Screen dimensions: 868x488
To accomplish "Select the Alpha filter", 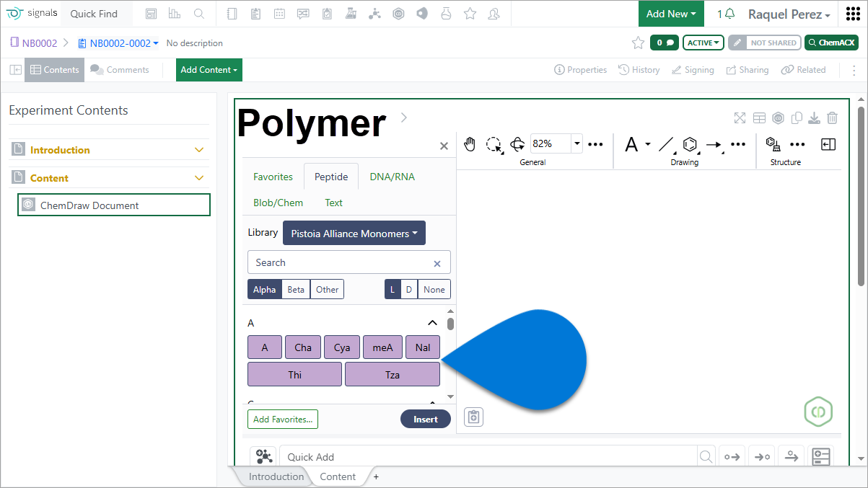I will [264, 289].
